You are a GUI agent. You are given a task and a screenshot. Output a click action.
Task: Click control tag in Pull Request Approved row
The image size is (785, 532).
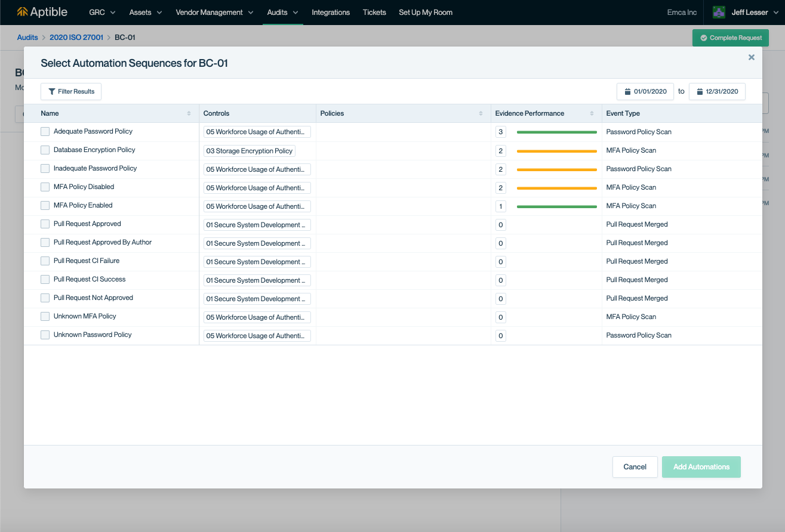click(257, 225)
